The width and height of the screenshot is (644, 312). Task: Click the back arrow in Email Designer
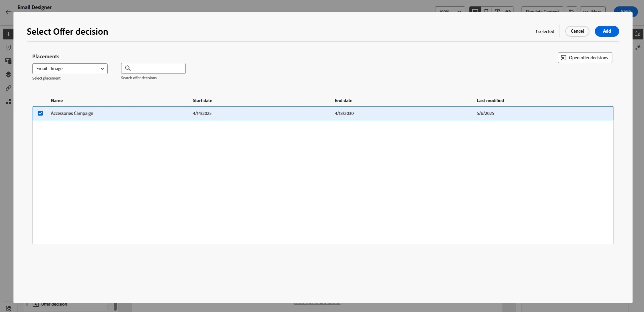click(x=8, y=12)
